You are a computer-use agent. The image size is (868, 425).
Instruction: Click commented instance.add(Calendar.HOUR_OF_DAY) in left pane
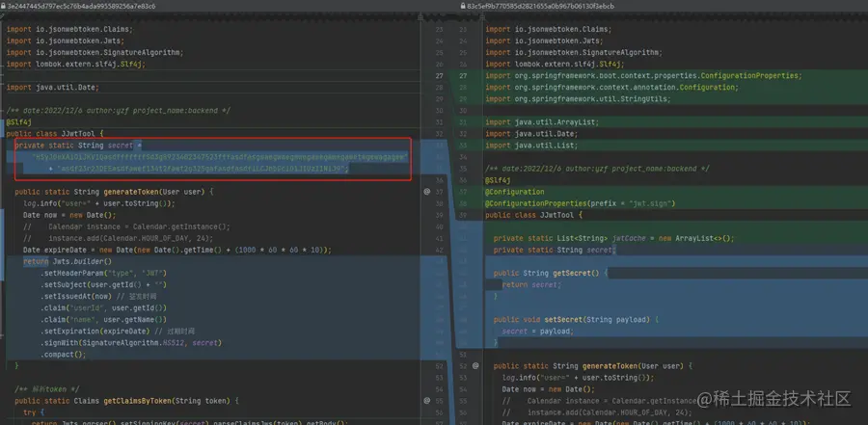pyautogui.click(x=118, y=238)
